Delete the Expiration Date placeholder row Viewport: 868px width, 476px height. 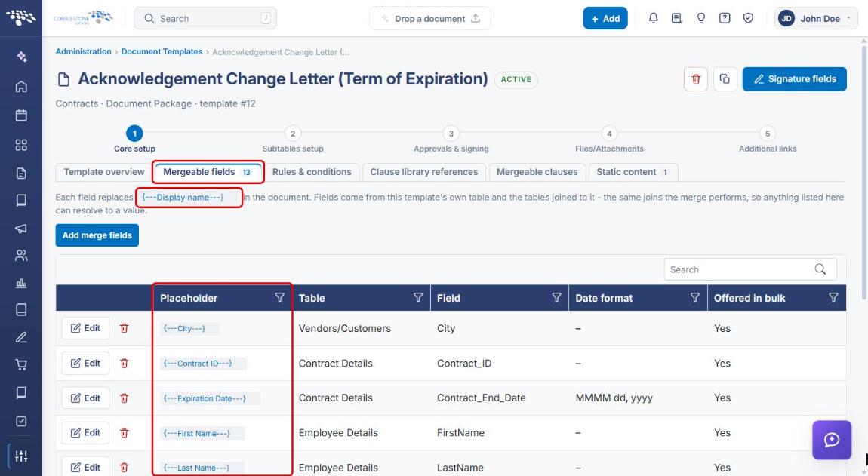(124, 398)
